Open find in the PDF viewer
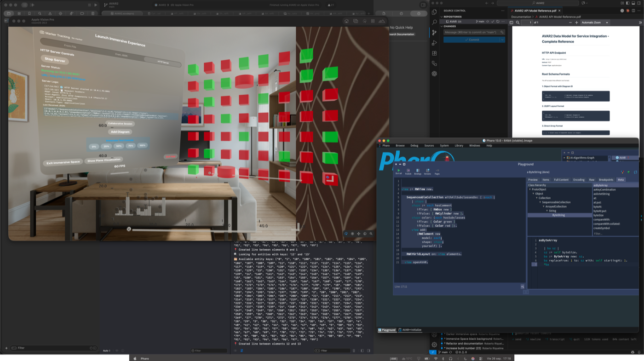Screen dimensions: 644x361 click(x=517, y=23)
